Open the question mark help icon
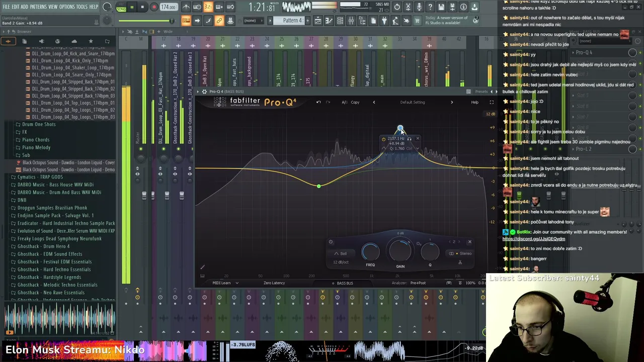 pyautogui.click(x=430, y=7)
